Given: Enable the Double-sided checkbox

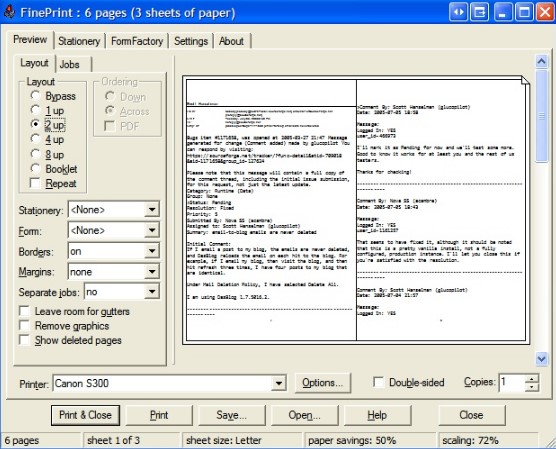Looking at the screenshot, I should (379, 382).
